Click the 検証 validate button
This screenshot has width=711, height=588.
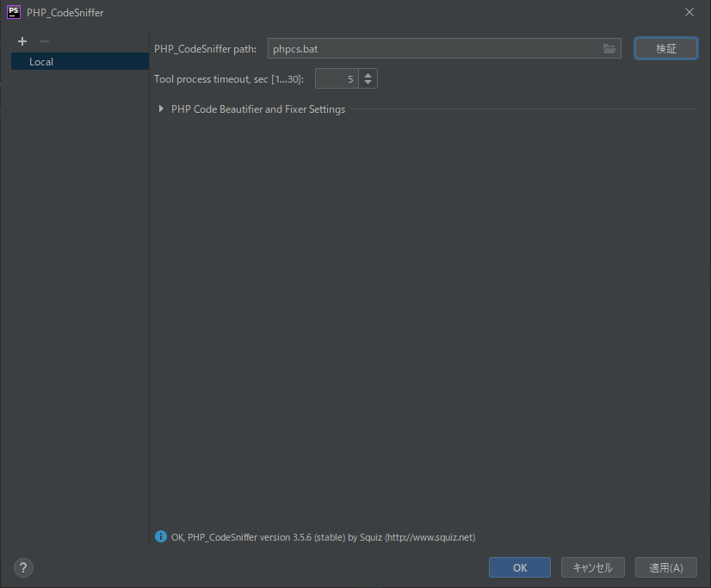tap(665, 48)
